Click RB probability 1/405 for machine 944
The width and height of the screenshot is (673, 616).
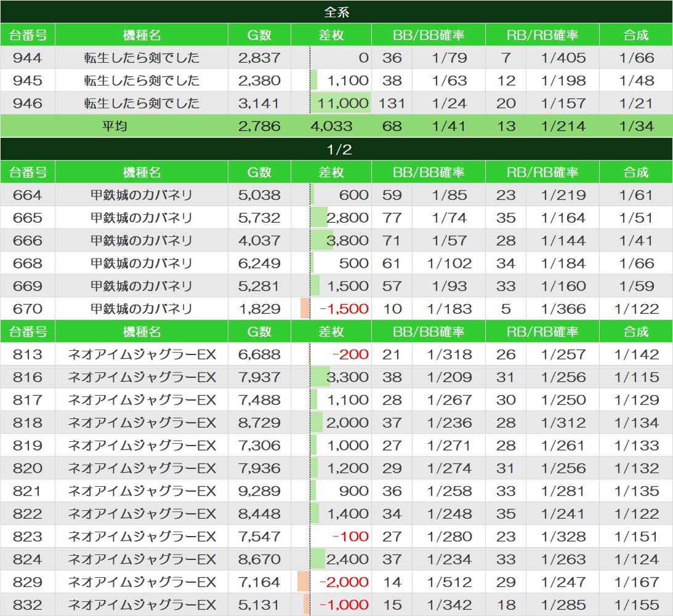pyautogui.click(x=563, y=57)
